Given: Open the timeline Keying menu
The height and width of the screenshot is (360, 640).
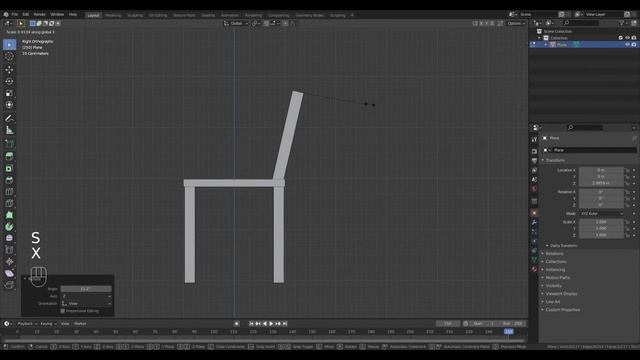Looking at the screenshot, I should point(48,324).
